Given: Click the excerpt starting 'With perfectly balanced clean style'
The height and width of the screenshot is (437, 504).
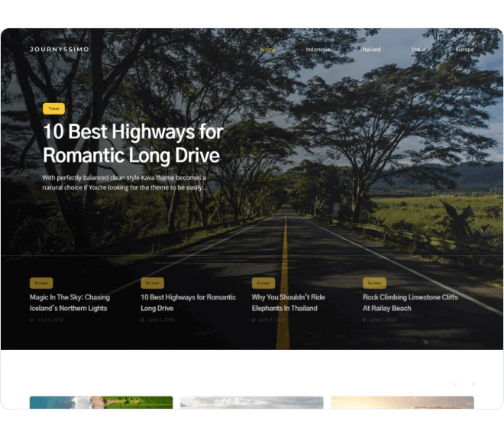Looking at the screenshot, I should (x=124, y=183).
